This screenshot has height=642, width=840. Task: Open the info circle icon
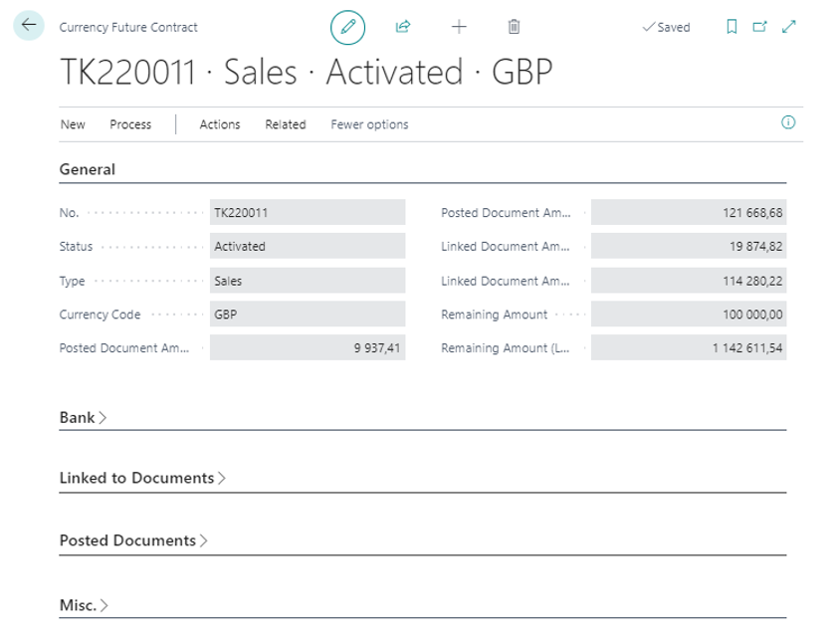[788, 123]
